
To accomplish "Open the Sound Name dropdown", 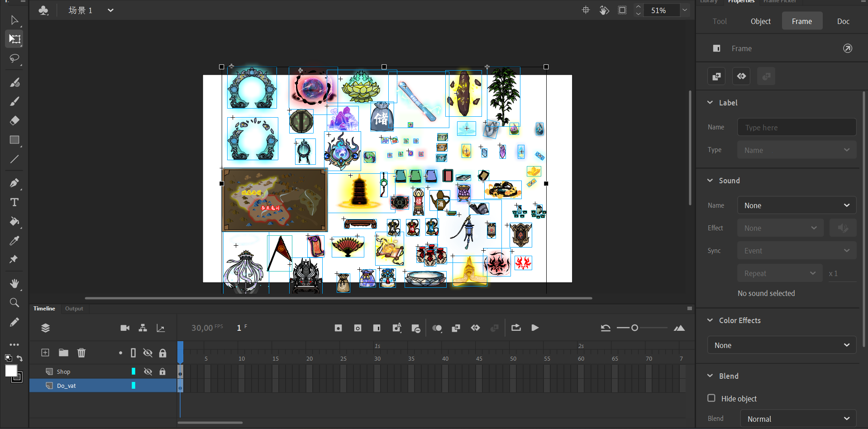I will point(796,205).
